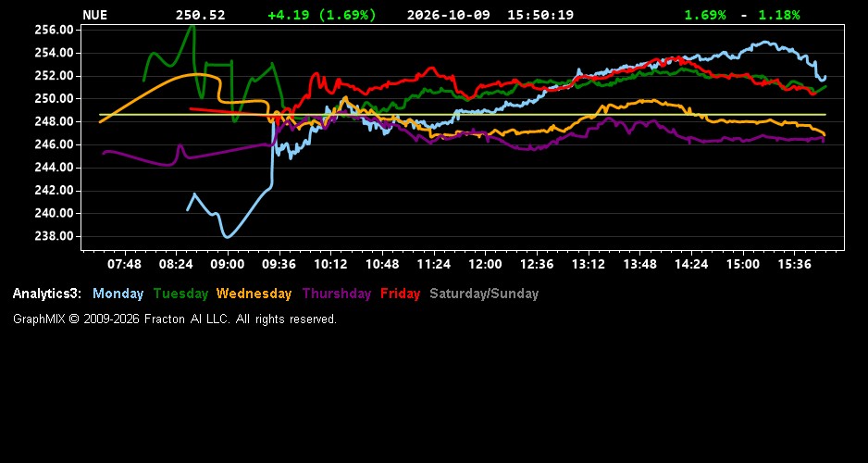This screenshot has width=868, height=463.
Task: Select the Saturday/Sunday legend entry
Action: click(484, 294)
